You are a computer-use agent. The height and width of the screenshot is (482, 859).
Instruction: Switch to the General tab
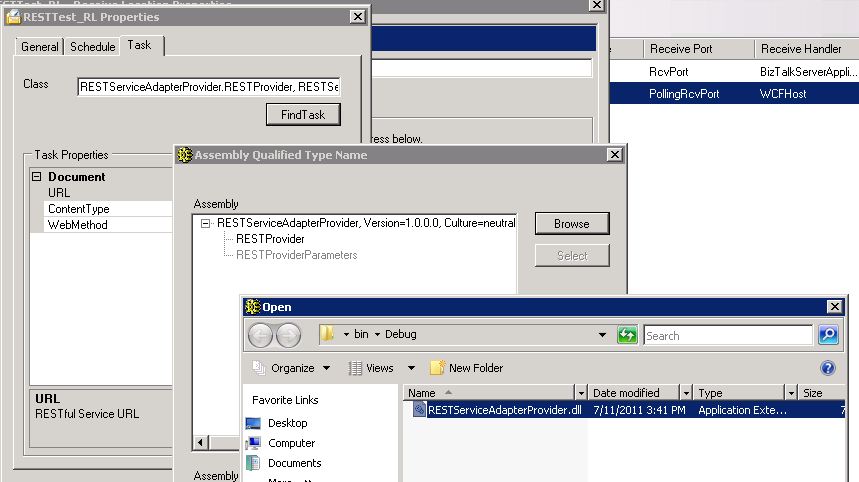point(39,47)
